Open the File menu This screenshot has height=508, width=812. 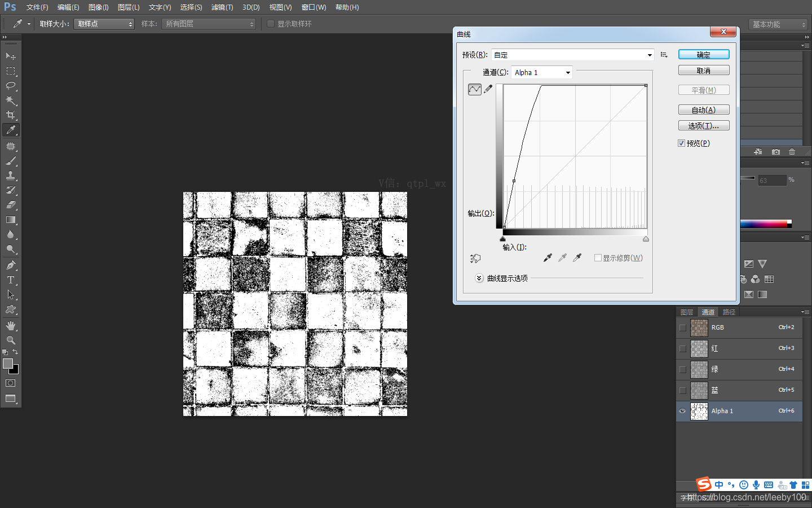pos(37,7)
